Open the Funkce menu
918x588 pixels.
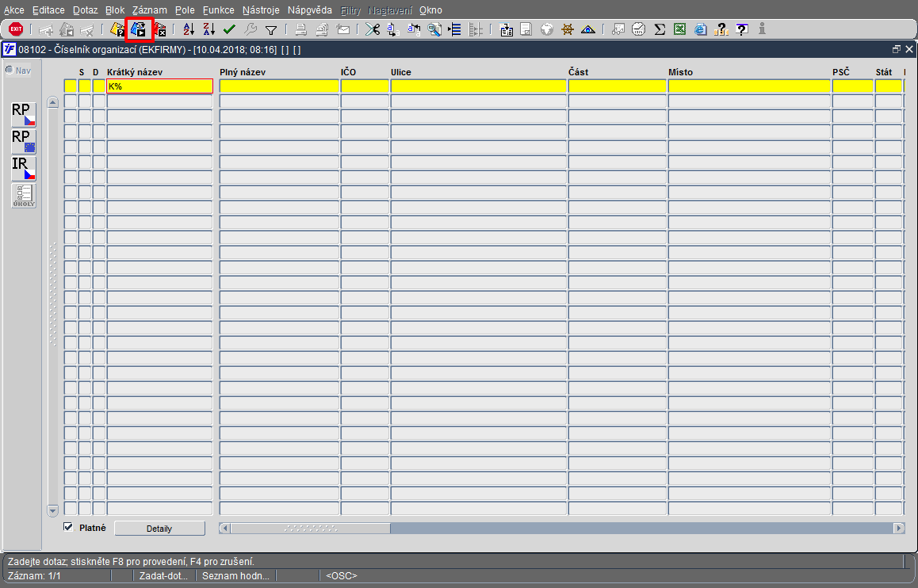point(218,10)
